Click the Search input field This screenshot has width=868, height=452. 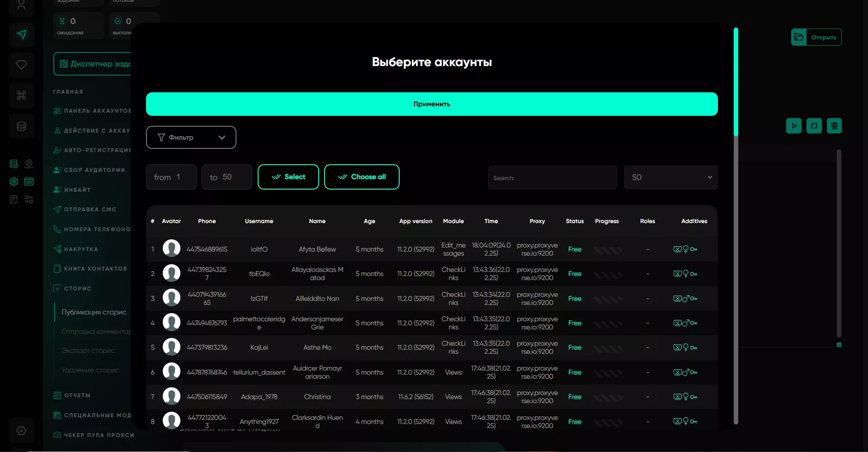(552, 177)
